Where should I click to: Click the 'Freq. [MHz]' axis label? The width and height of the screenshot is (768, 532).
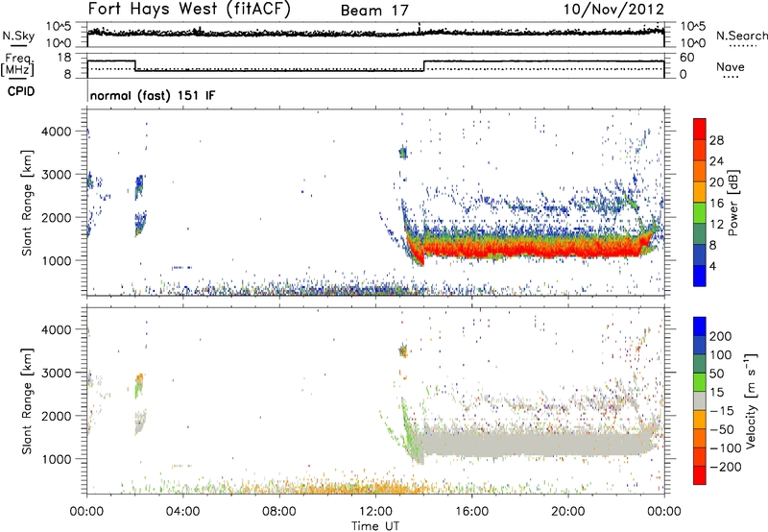[x=17, y=64]
